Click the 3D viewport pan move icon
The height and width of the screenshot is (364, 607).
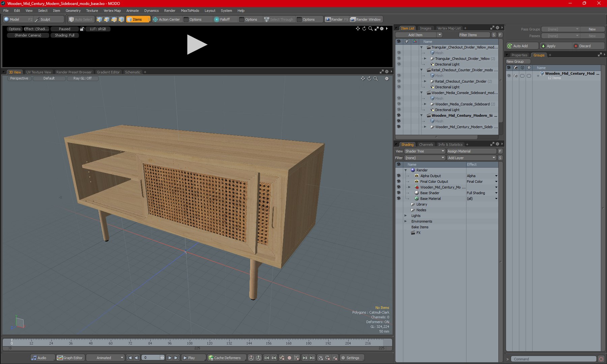(363, 79)
